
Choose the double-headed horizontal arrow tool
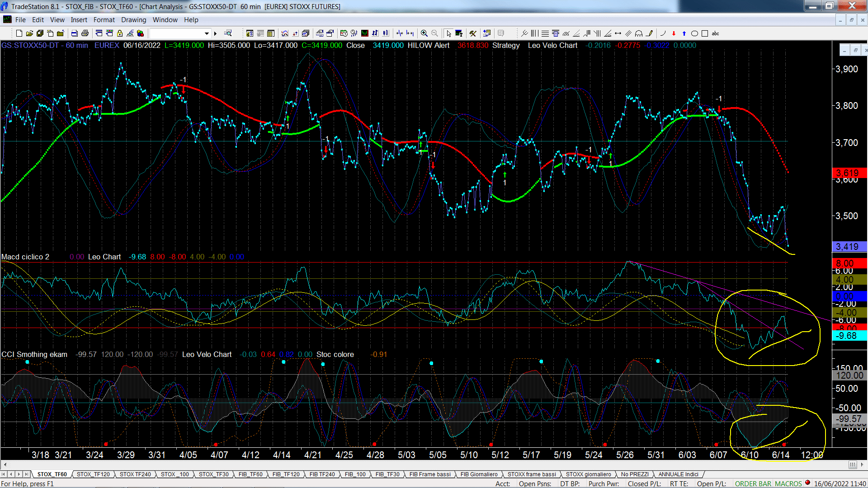click(x=618, y=33)
